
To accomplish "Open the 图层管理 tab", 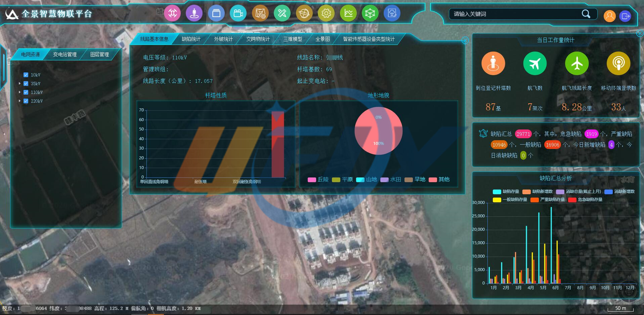I will pyautogui.click(x=99, y=54).
